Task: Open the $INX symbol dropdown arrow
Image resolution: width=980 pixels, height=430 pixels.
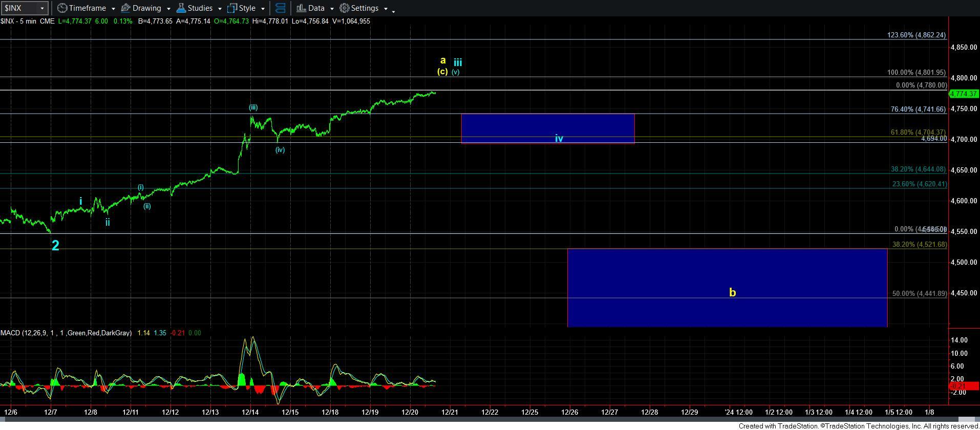Action: click(x=42, y=8)
